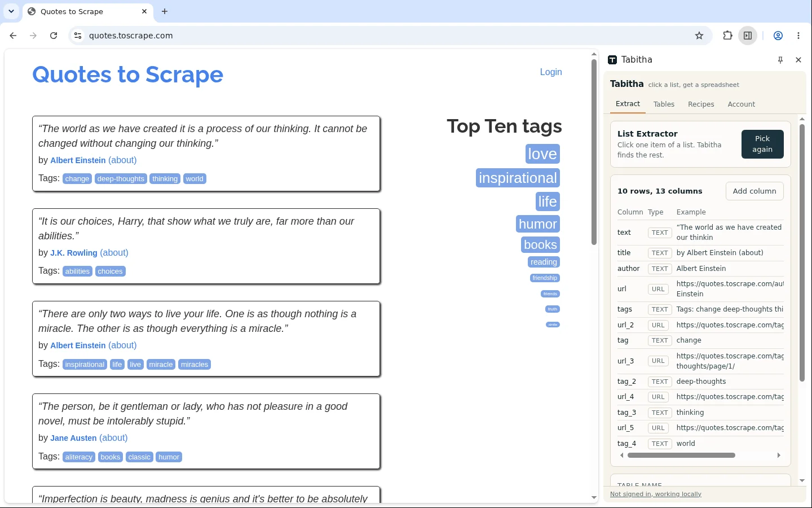Click the 'Albert Einstein' example value
This screenshot has height=508, width=812.
click(701, 269)
